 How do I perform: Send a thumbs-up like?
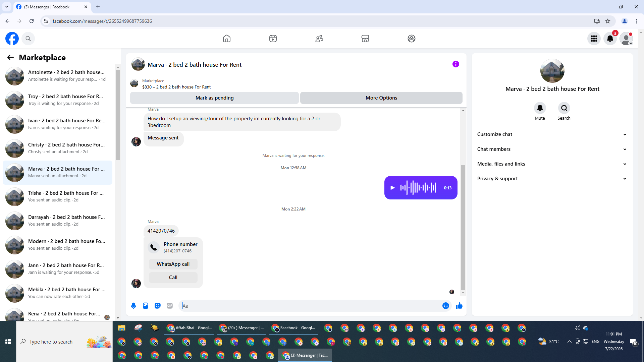pyautogui.click(x=459, y=306)
